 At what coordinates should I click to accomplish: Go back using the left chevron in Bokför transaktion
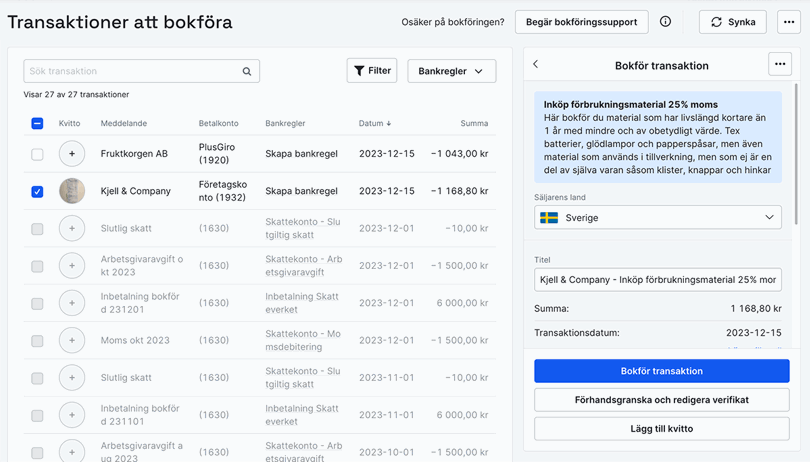[536, 64]
